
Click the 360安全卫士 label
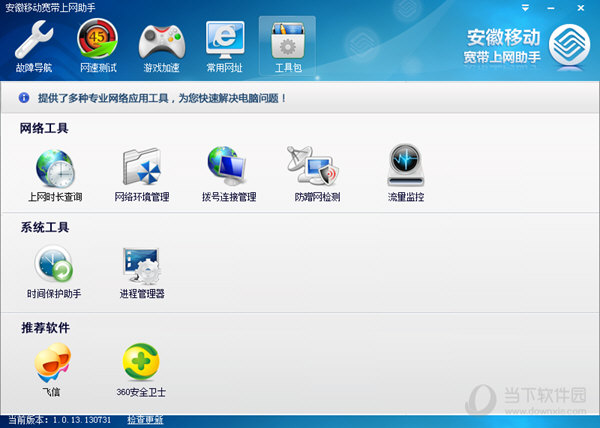(x=141, y=392)
